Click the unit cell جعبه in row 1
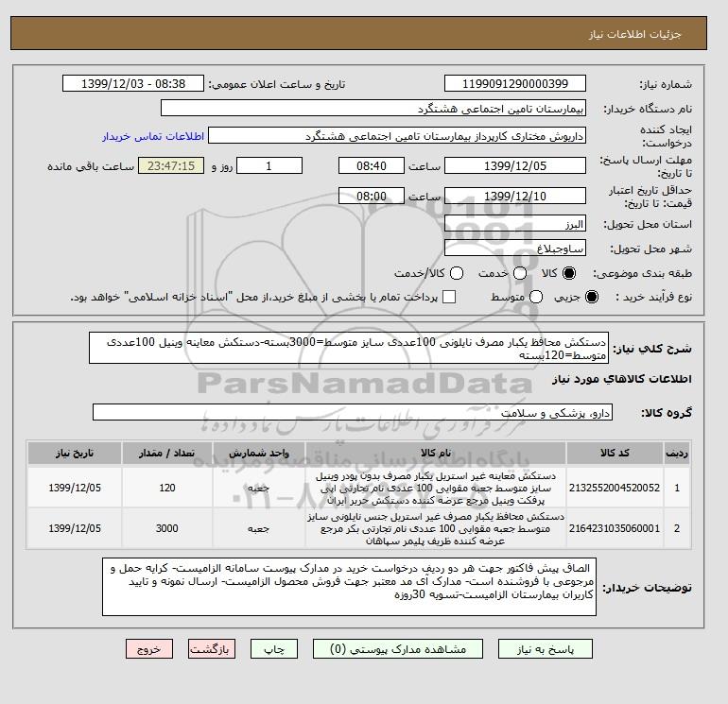 pos(259,488)
